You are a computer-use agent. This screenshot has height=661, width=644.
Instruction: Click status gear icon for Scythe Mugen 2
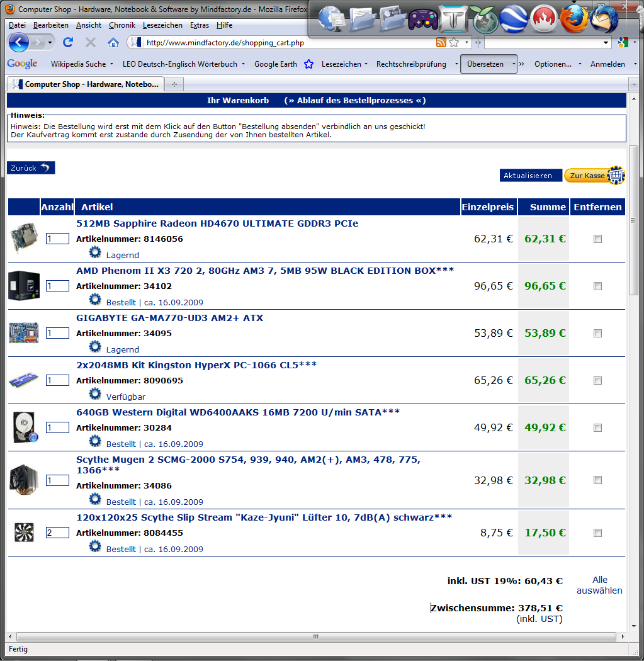point(95,499)
